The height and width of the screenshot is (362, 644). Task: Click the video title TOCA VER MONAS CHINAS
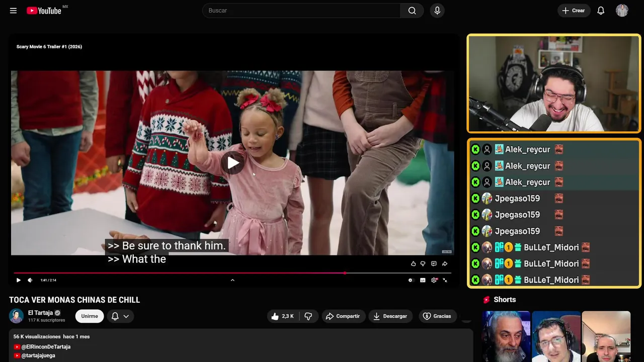(74, 300)
